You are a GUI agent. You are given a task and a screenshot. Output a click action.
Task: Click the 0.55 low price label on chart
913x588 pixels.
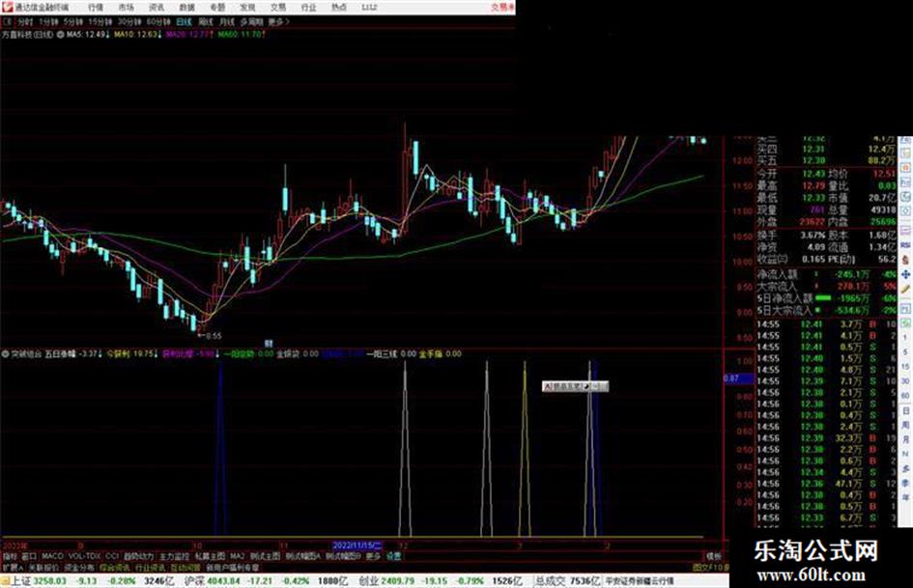click(214, 336)
